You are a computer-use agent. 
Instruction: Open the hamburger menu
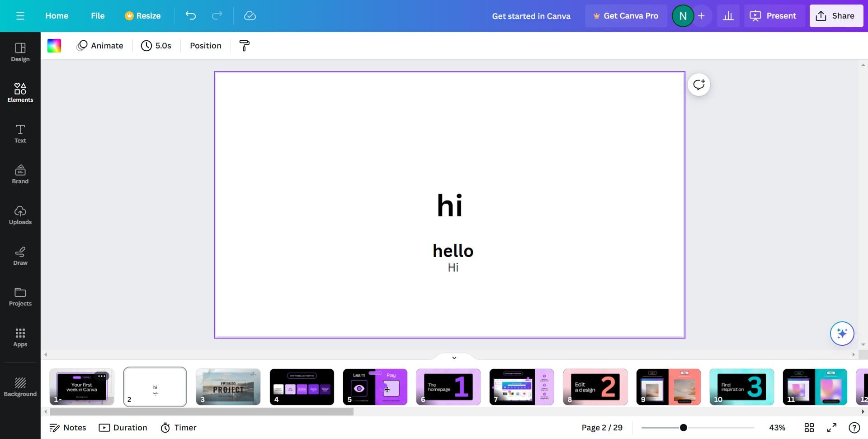20,15
